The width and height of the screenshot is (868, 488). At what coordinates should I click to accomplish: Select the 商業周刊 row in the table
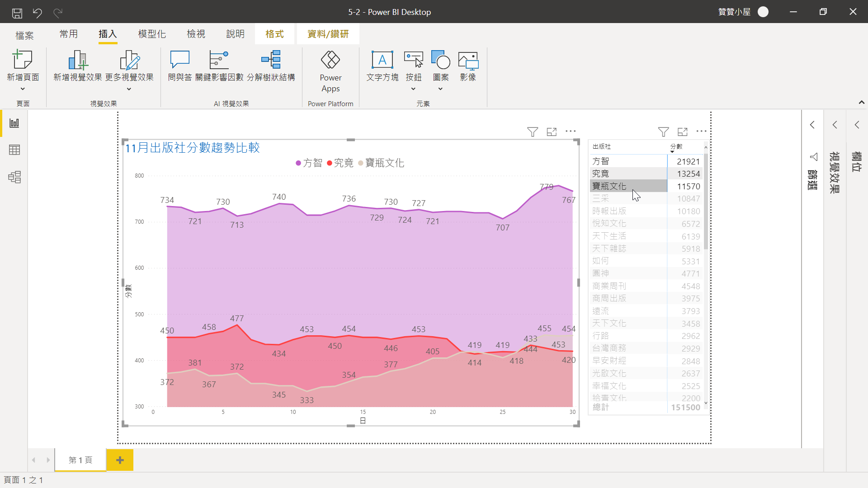(x=646, y=286)
